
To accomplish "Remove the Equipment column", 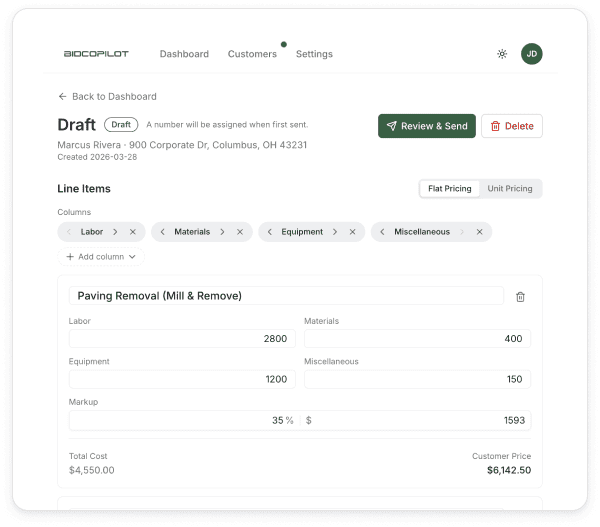I will point(352,232).
